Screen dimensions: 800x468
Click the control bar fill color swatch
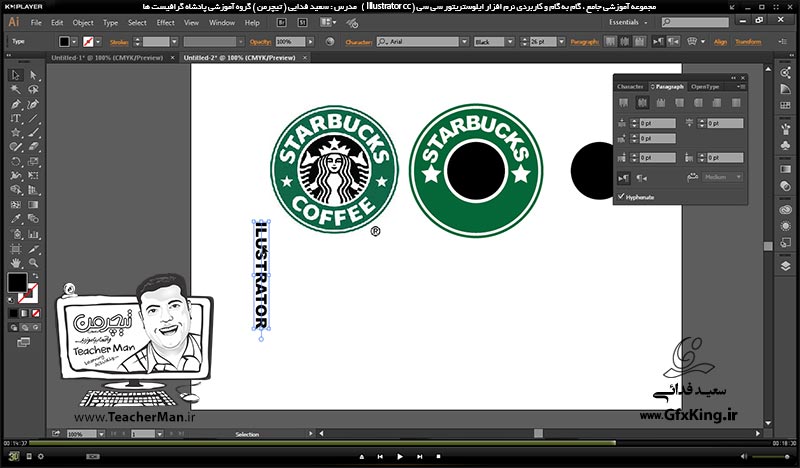(64, 42)
